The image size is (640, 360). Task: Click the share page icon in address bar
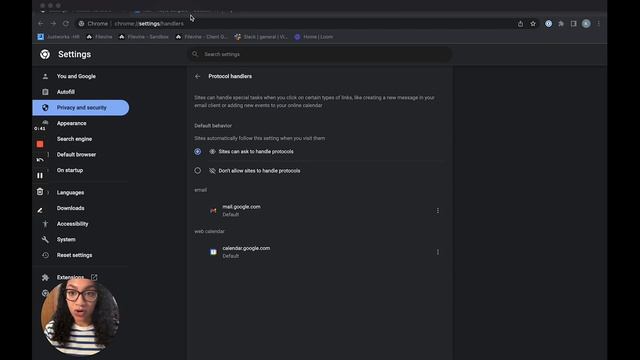[x=520, y=24]
